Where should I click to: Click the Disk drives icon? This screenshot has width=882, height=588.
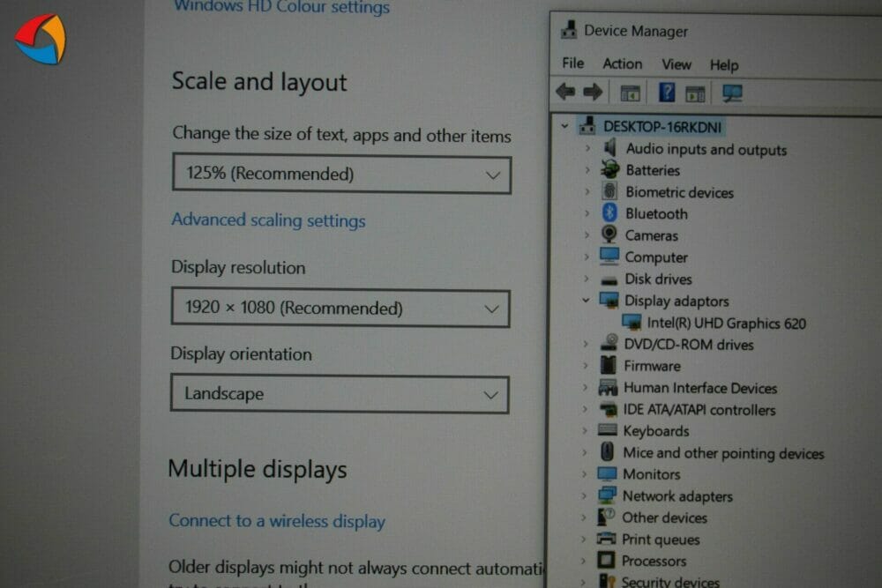[609, 279]
